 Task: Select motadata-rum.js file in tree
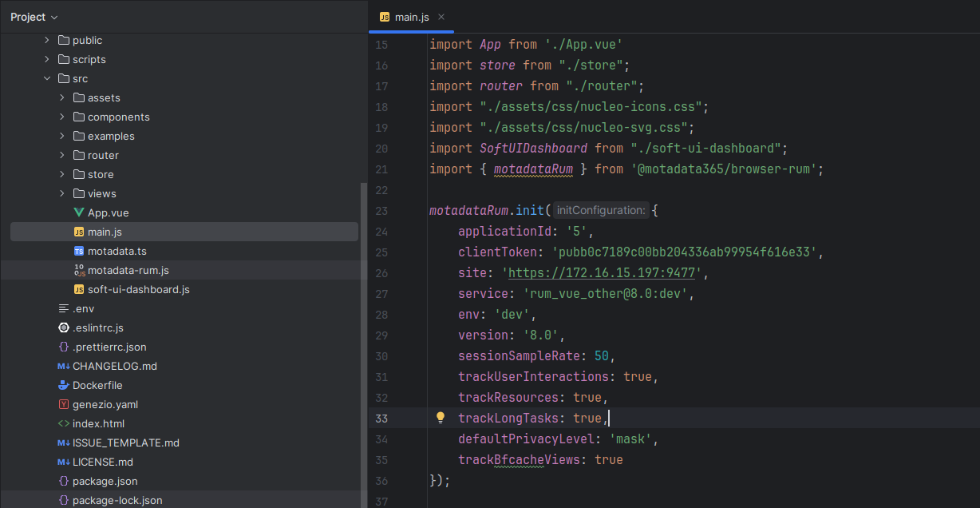[x=128, y=270]
